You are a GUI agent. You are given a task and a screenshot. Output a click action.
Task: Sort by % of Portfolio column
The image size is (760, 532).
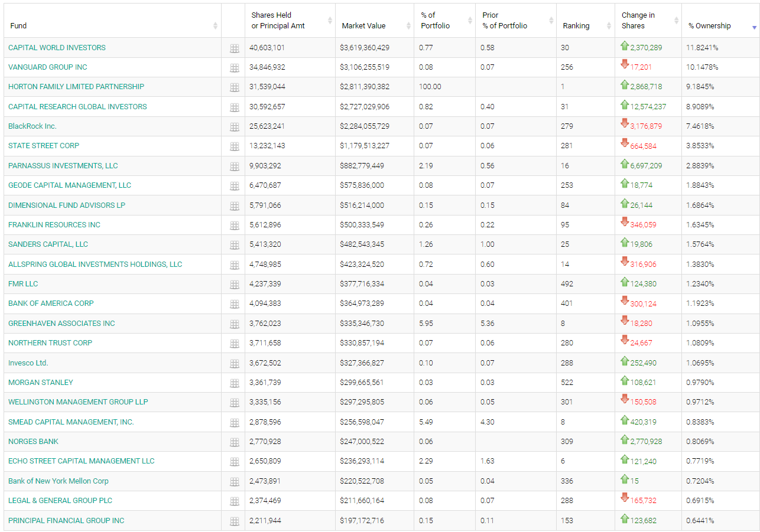click(x=444, y=21)
